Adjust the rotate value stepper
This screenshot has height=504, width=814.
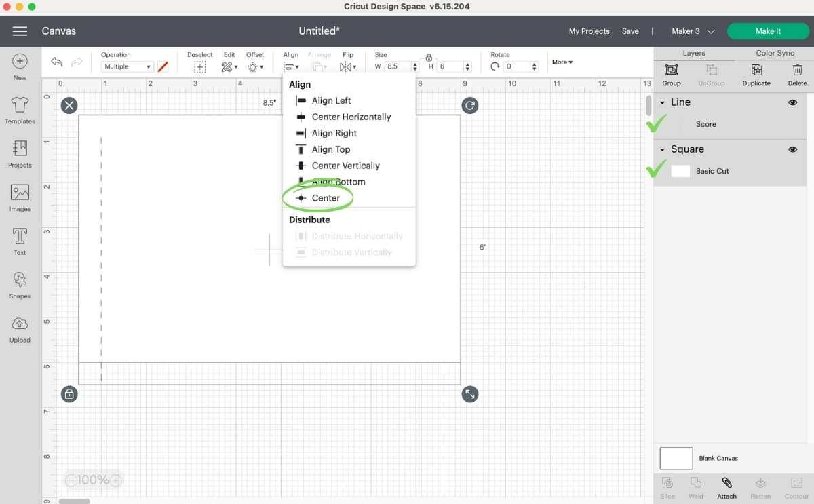point(535,66)
